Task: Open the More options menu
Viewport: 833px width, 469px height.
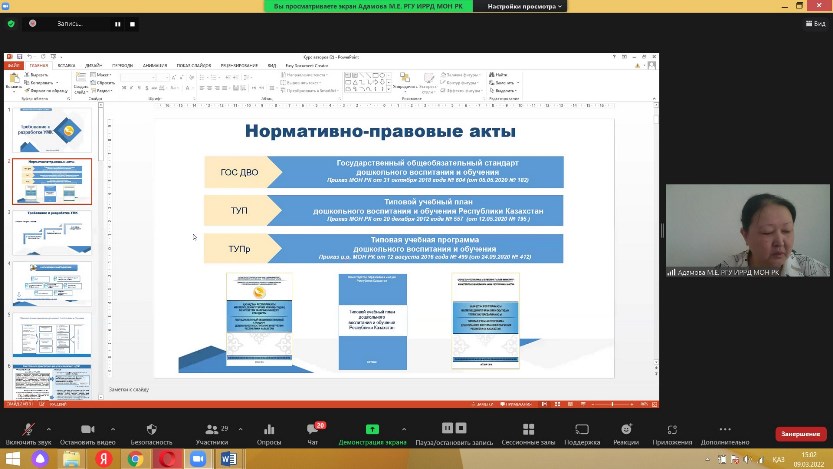Action: click(x=724, y=429)
